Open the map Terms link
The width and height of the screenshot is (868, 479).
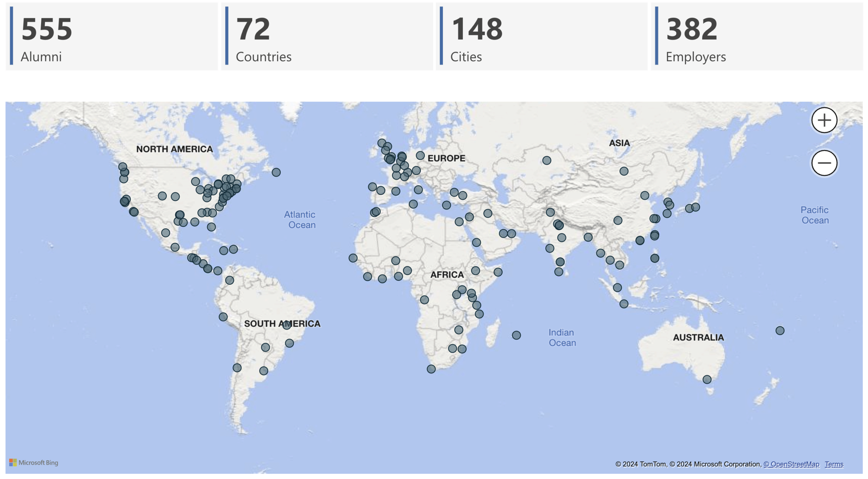(x=834, y=464)
